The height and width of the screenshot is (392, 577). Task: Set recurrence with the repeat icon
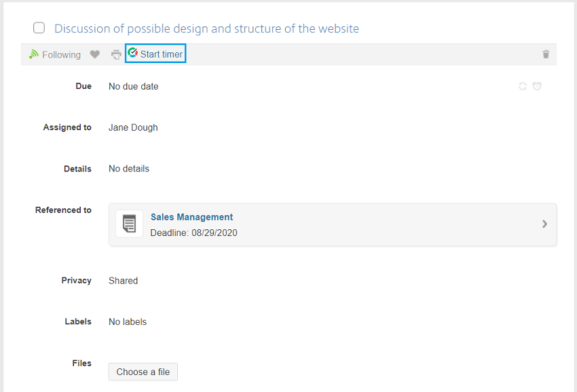523,86
